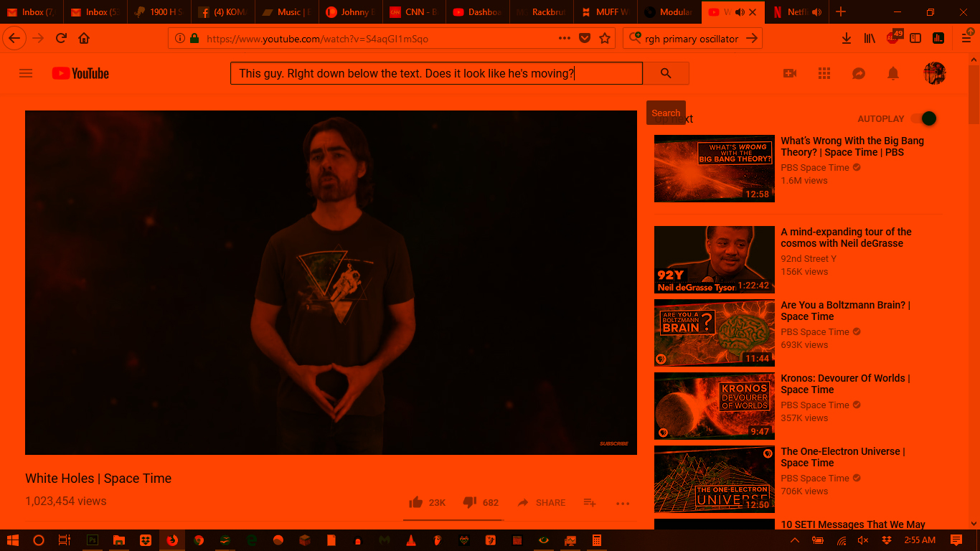980x551 pixels.
Task: Open Kronos: Devourer Of Worlds thumbnail
Action: click(x=714, y=406)
